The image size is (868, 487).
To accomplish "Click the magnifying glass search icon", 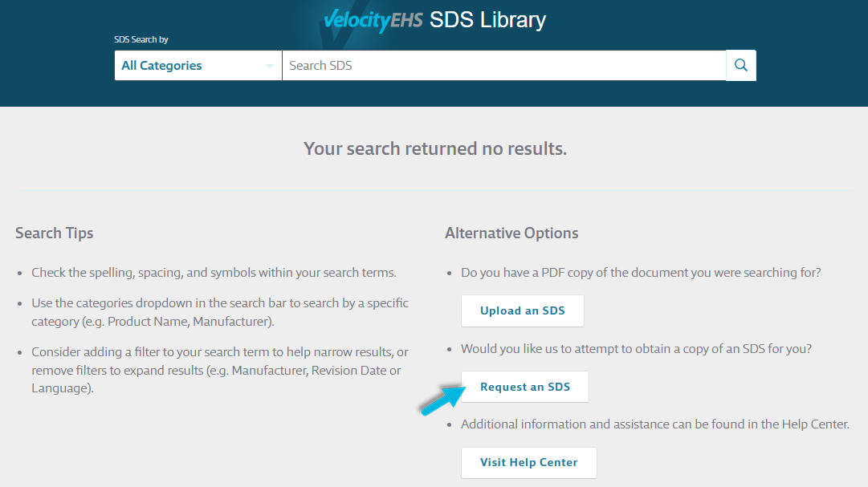I will click(x=741, y=66).
